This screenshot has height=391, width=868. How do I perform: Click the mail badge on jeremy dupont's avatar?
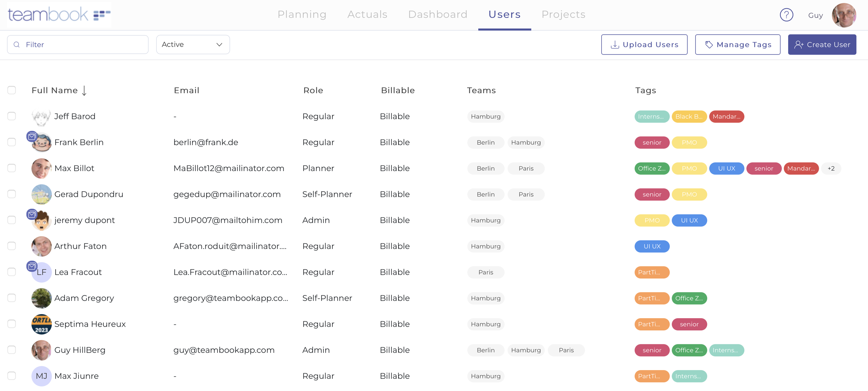(x=32, y=214)
